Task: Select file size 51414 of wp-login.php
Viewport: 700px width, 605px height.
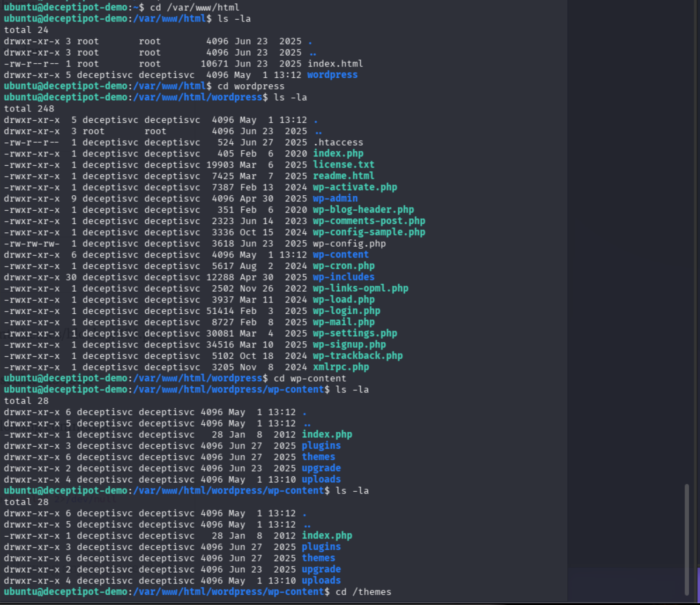Action: 220,311
